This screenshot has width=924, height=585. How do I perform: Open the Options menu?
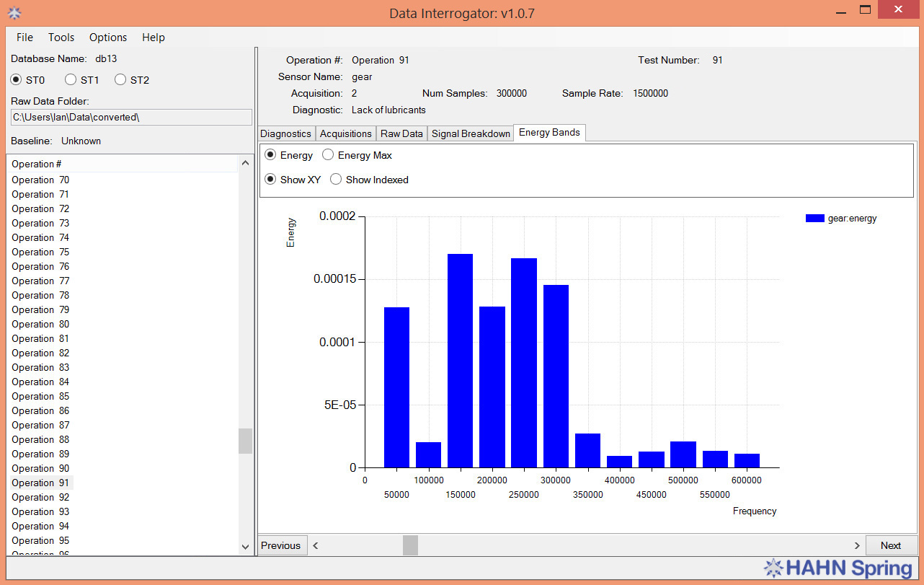point(108,37)
